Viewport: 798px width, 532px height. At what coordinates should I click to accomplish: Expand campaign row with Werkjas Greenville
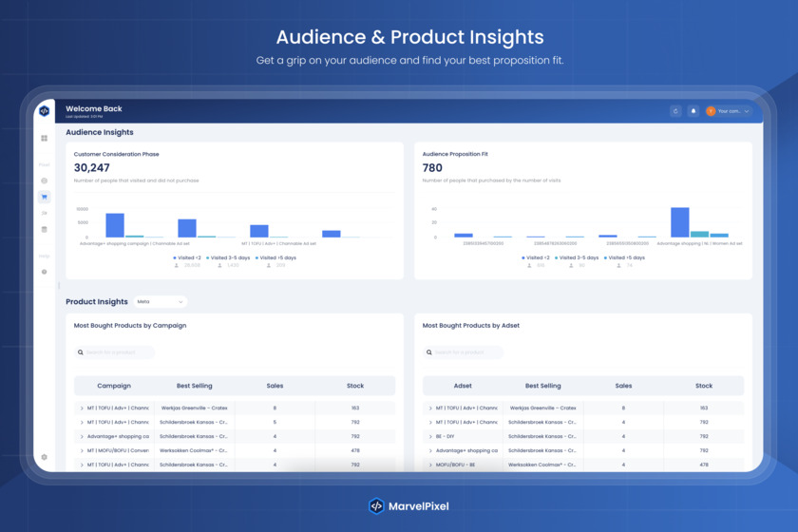click(x=82, y=408)
